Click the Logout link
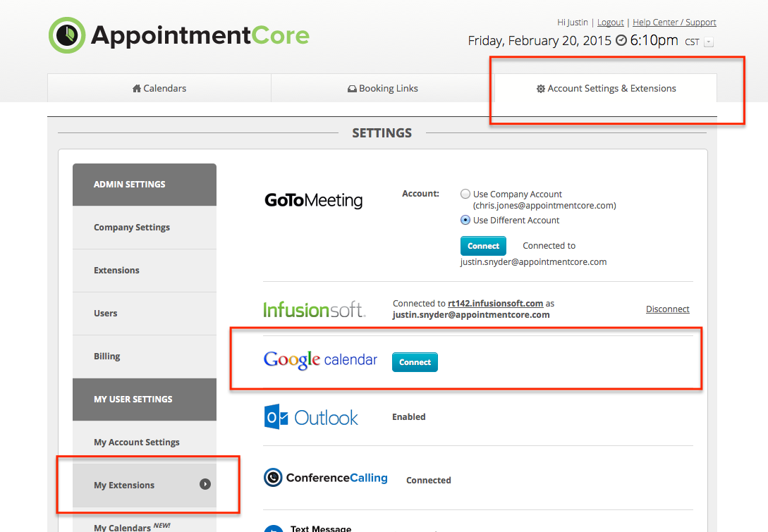 (610, 23)
